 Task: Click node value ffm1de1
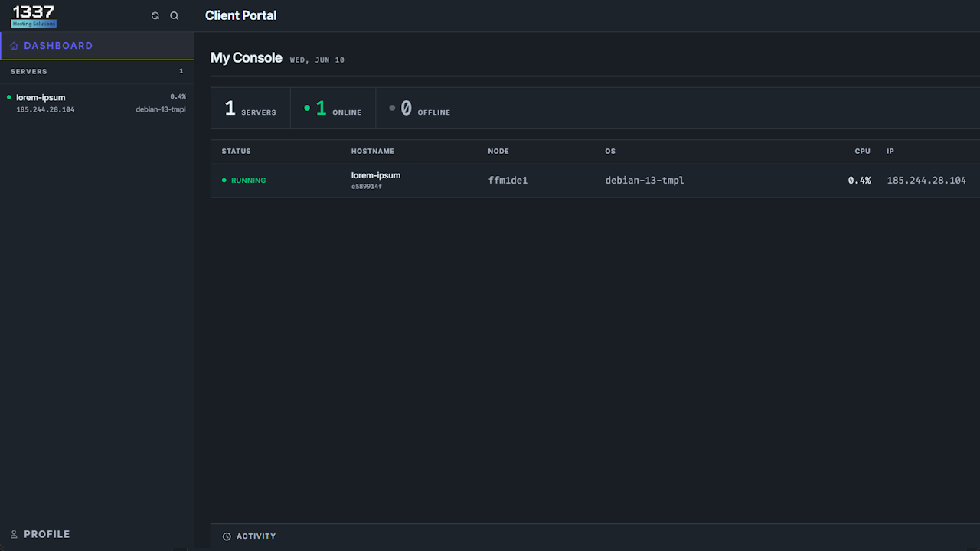(508, 181)
